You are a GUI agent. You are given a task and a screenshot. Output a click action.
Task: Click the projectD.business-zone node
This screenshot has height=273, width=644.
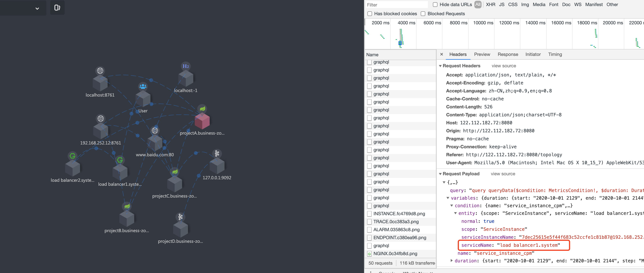[180, 229]
